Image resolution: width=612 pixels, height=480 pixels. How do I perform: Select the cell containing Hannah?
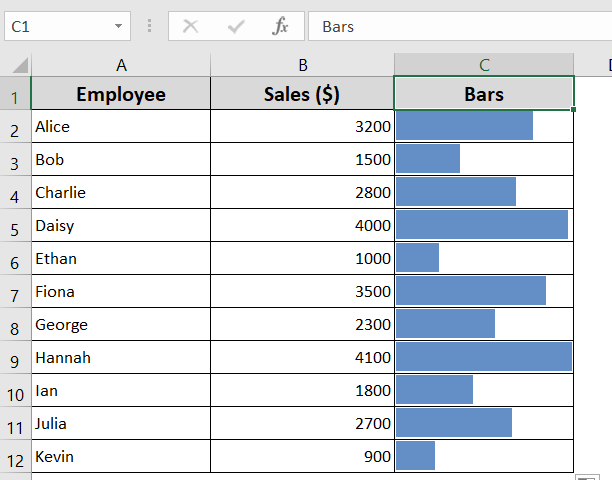(x=121, y=357)
